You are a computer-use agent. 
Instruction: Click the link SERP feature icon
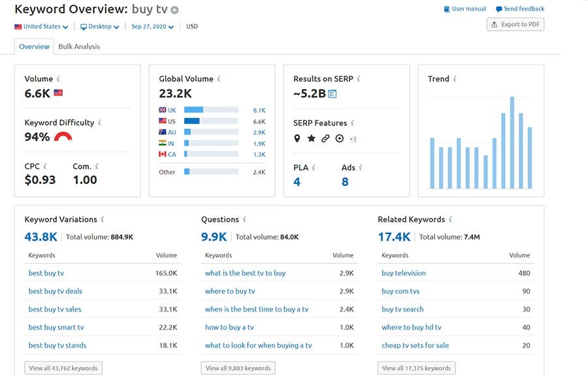pyautogui.click(x=325, y=139)
